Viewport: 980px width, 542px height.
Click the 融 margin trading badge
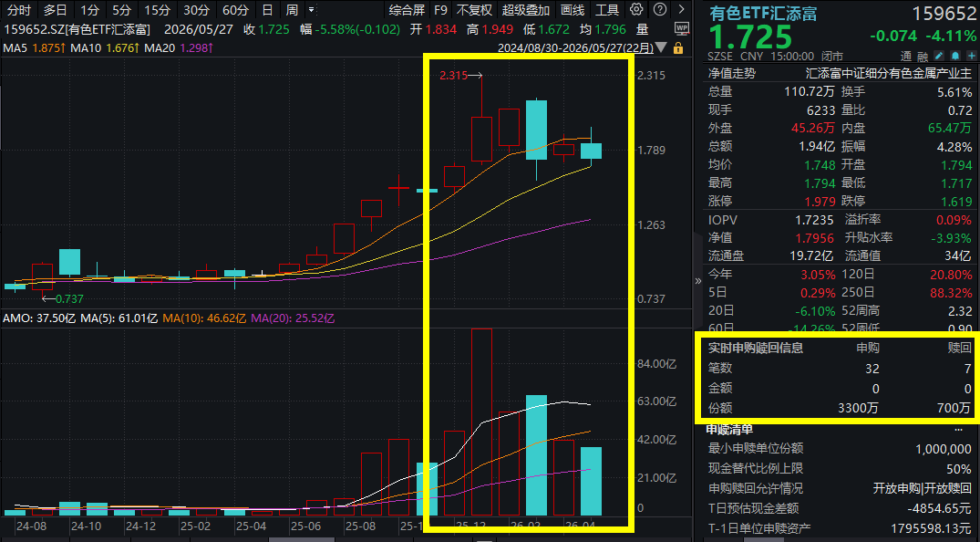tap(923, 57)
